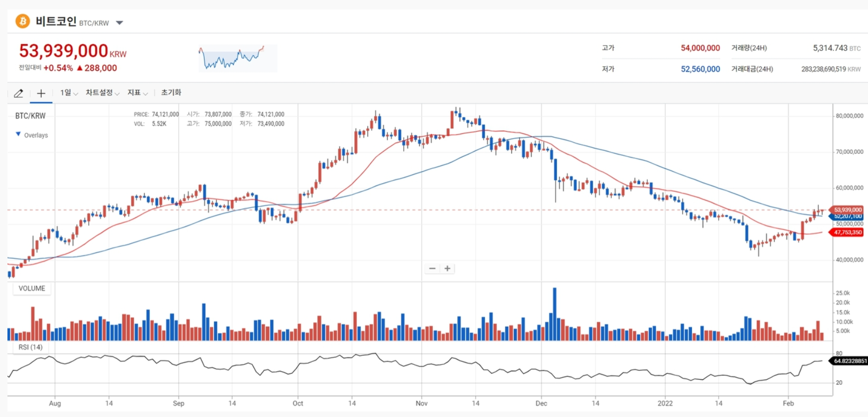Image resolution: width=868 pixels, height=417 pixels.
Task: Open the BTC/KRW market selector arrow
Action: [x=120, y=23]
